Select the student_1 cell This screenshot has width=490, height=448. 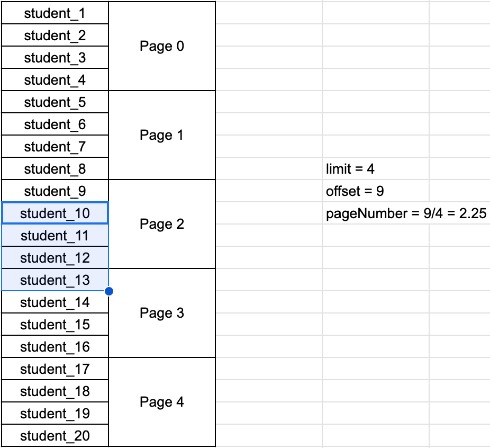tap(55, 13)
